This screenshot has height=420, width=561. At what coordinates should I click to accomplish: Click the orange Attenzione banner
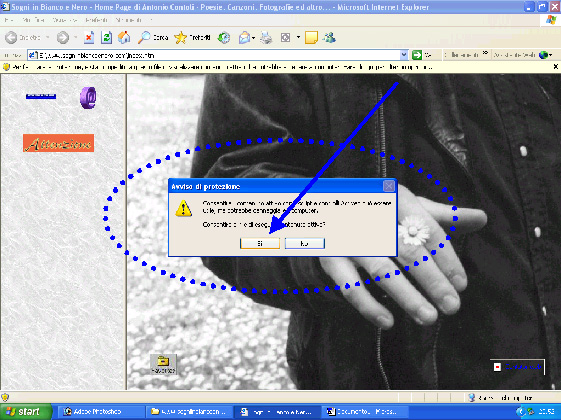(x=59, y=143)
